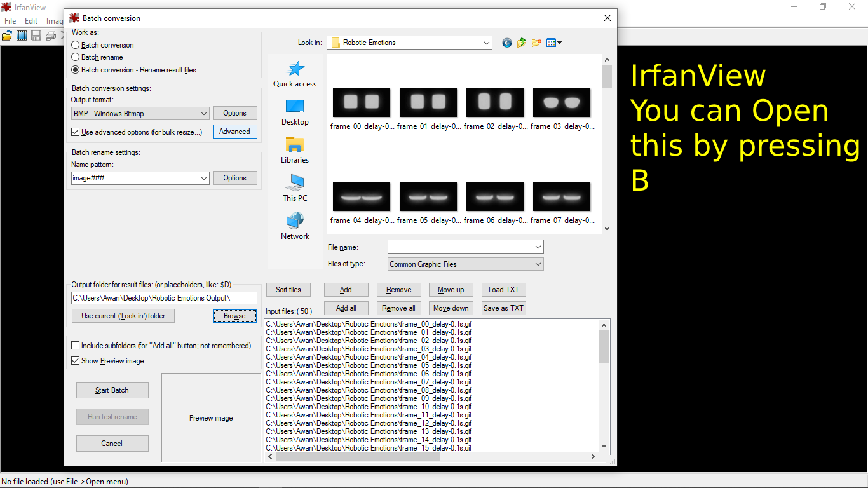
Task: Click the Add button
Action: tap(346, 290)
